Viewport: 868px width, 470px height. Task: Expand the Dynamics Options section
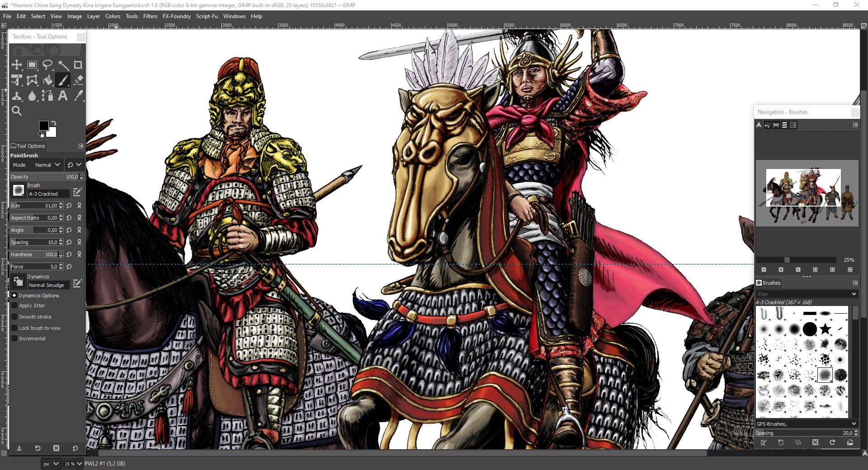point(14,296)
